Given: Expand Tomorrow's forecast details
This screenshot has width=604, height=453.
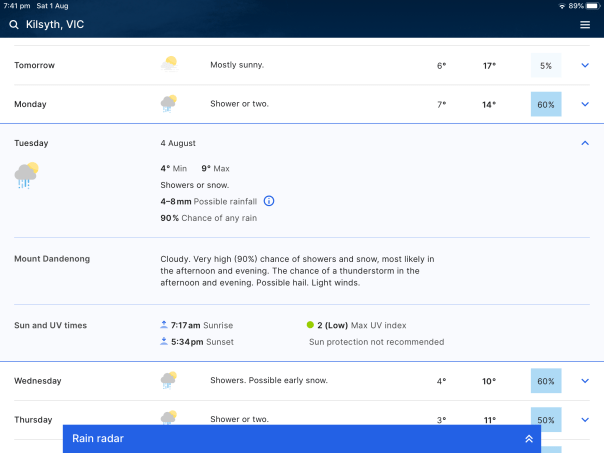Looking at the screenshot, I should pyautogui.click(x=585, y=66).
